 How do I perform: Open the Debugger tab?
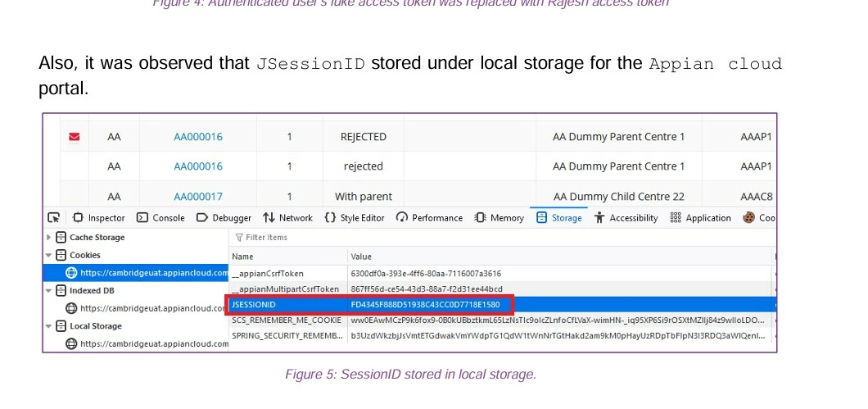[x=224, y=218]
